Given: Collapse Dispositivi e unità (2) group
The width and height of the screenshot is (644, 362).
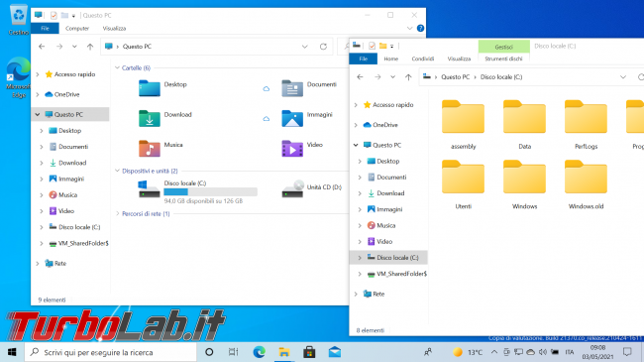Looking at the screenshot, I should coord(117,171).
